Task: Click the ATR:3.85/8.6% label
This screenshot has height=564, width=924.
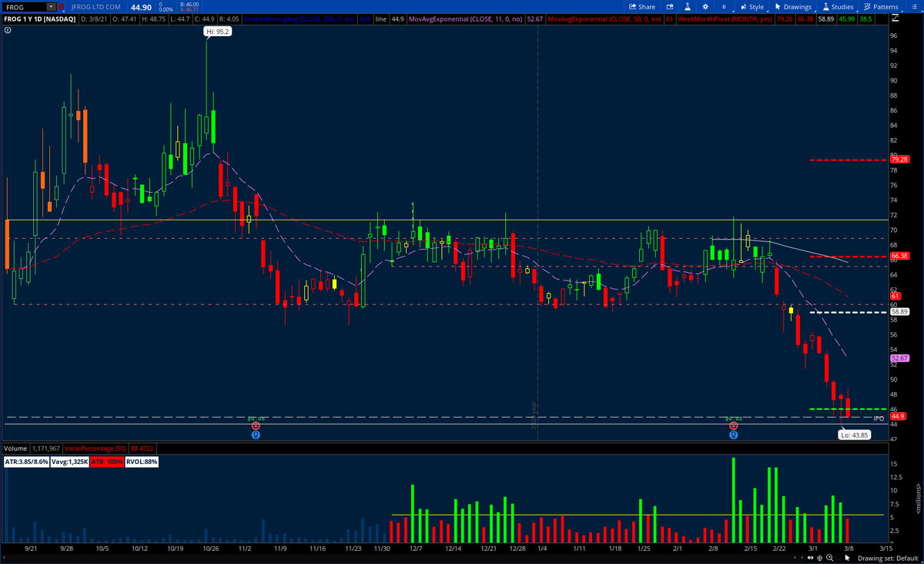Action: pyautogui.click(x=27, y=462)
